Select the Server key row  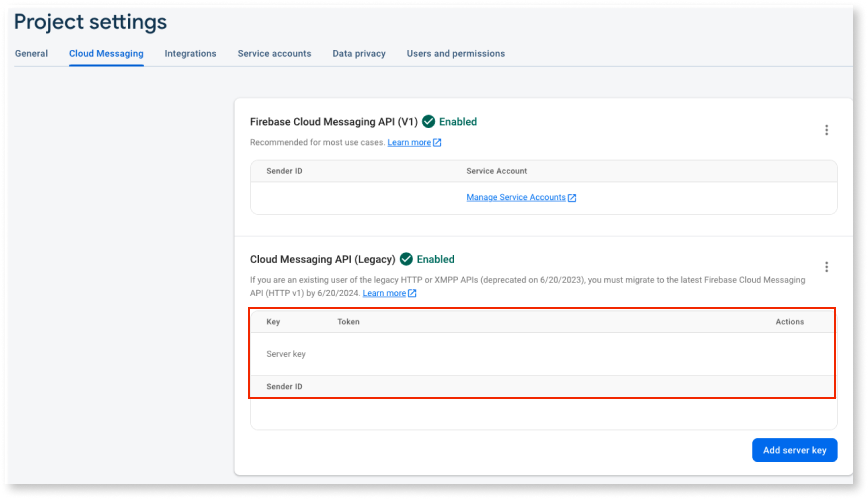(286, 354)
